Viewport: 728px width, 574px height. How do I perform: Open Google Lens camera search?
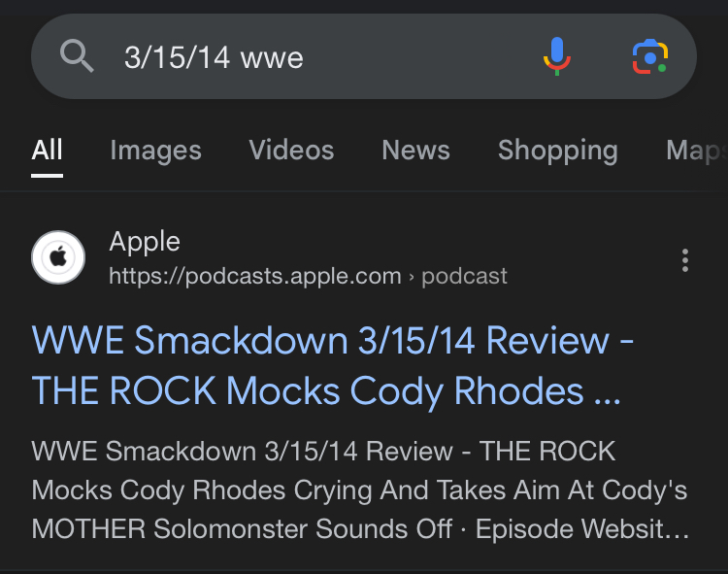coord(649,56)
